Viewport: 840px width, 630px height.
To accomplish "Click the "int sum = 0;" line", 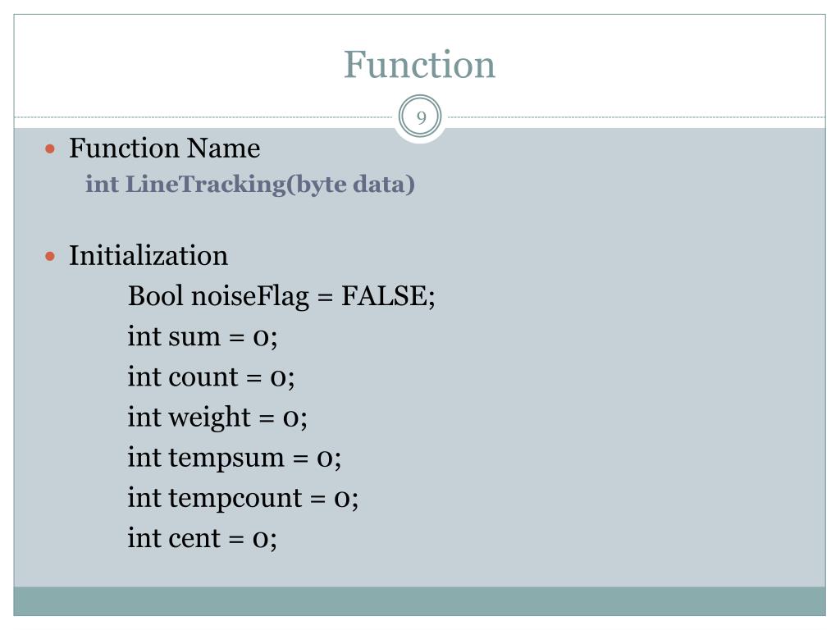I will click(x=203, y=337).
